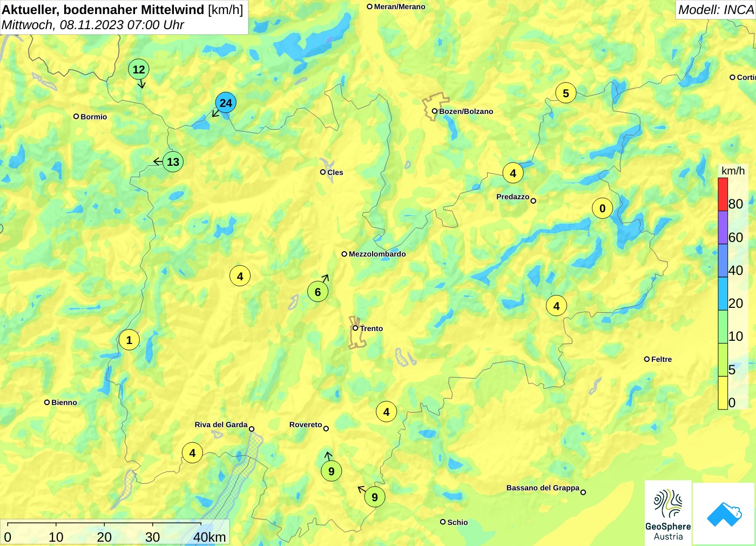Select station marker 4 east of Rovereto

pos(386,412)
